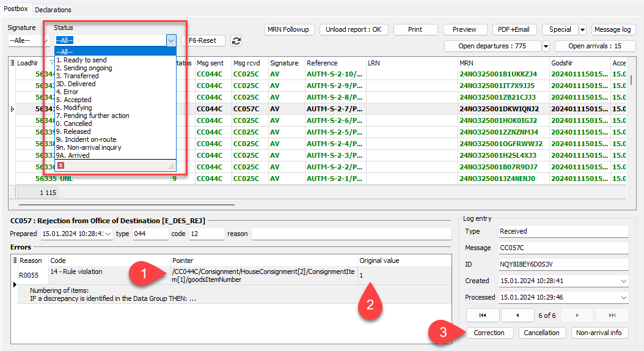Screen dimensions: 644x351
Task: Expand the Open departures dropdown arrow
Action: [546, 46]
